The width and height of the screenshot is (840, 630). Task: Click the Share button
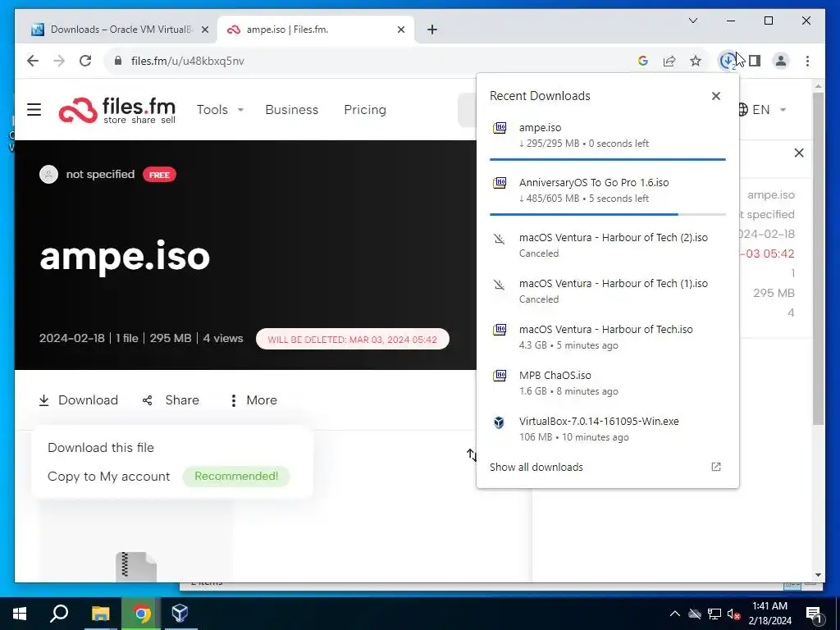171,400
